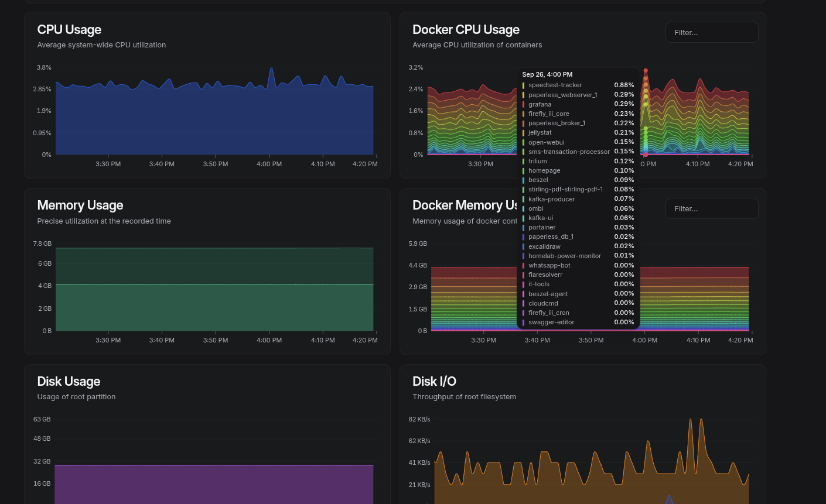Click the speedtest-tracker row in the tooltip

pyautogui.click(x=555, y=85)
